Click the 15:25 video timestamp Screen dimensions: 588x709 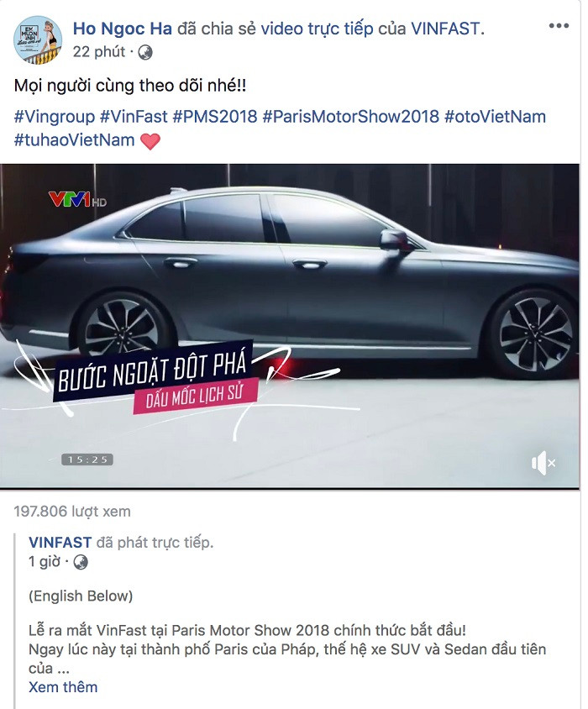pos(87,460)
